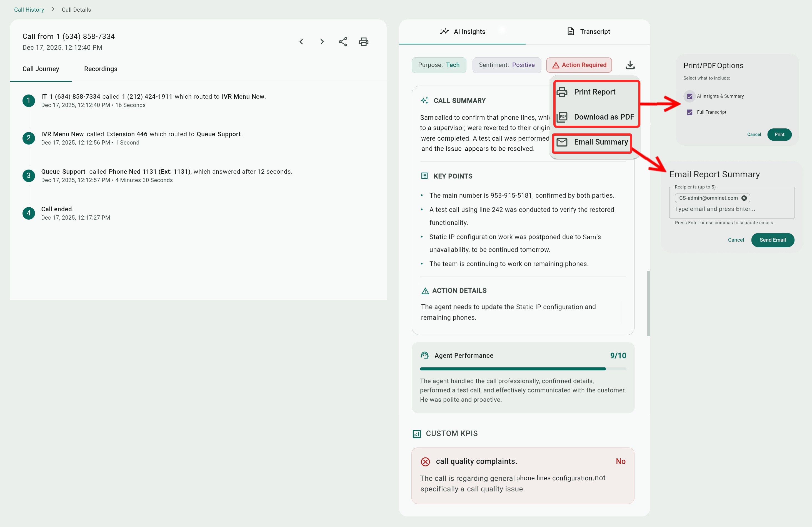
Task: Open the download options icon
Action: pos(630,65)
